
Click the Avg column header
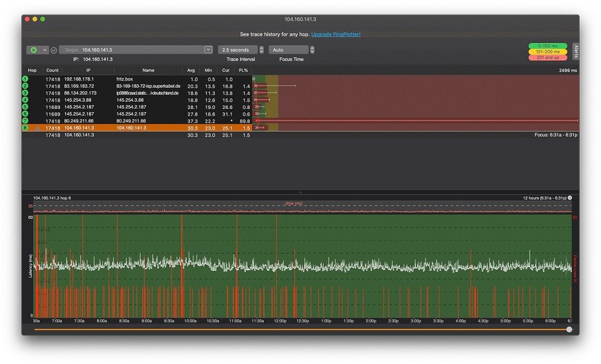(x=191, y=70)
